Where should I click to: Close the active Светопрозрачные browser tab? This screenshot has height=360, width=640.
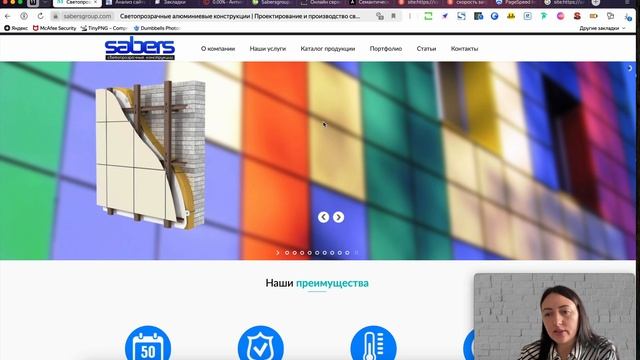(x=95, y=2)
